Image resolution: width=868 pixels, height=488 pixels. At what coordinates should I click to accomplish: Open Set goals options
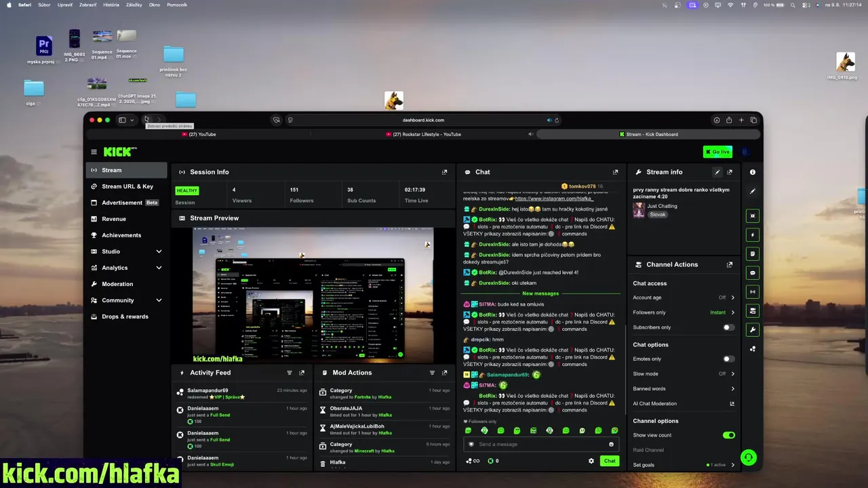(x=684, y=465)
